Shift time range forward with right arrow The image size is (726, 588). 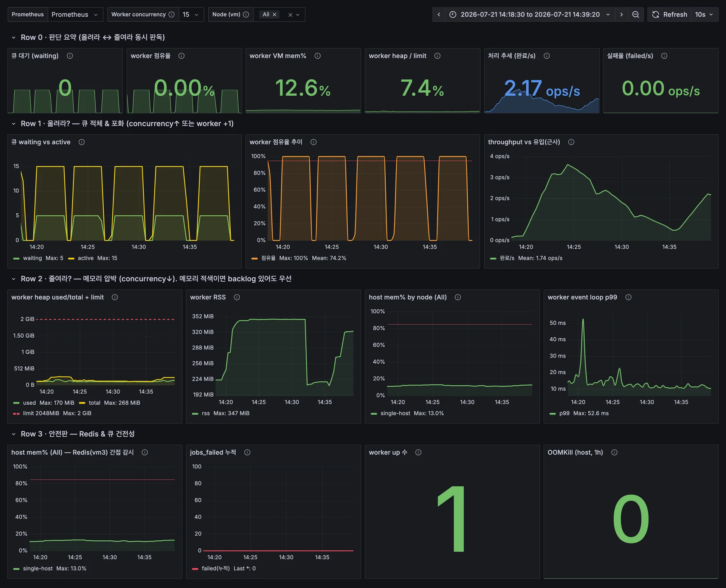point(621,14)
